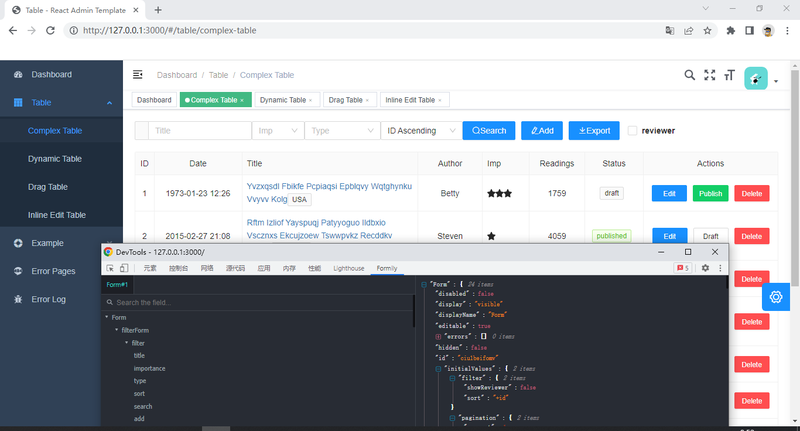Open the floating settings gear button
The image size is (800, 431).
776,297
